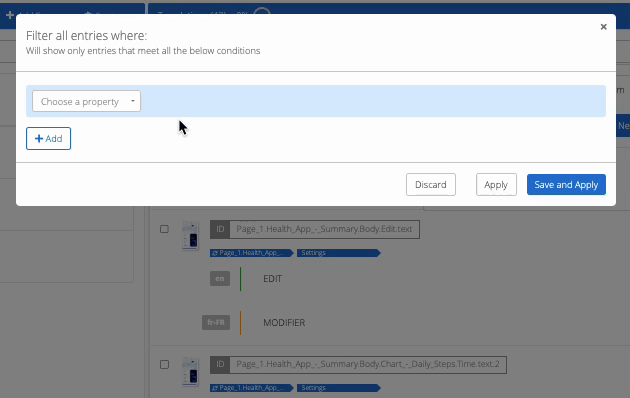630x398 pixels.
Task: Add another filter condition
Action: point(48,139)
